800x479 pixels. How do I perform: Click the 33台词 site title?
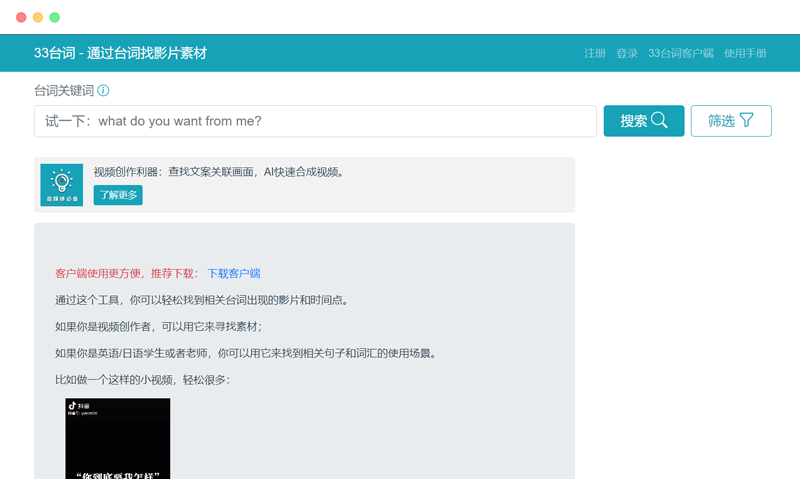point(120,53)
